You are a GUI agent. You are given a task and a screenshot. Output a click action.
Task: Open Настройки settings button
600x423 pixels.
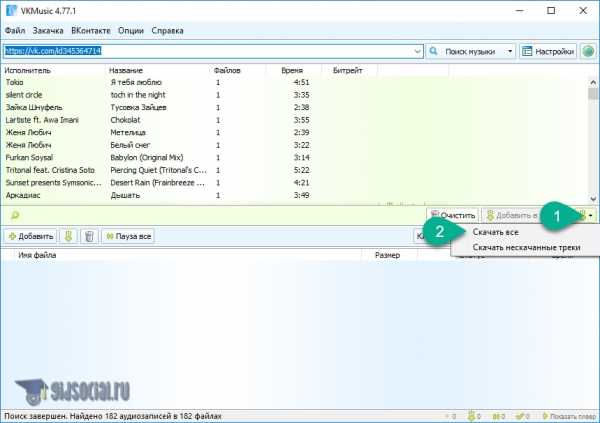[548, 51]
